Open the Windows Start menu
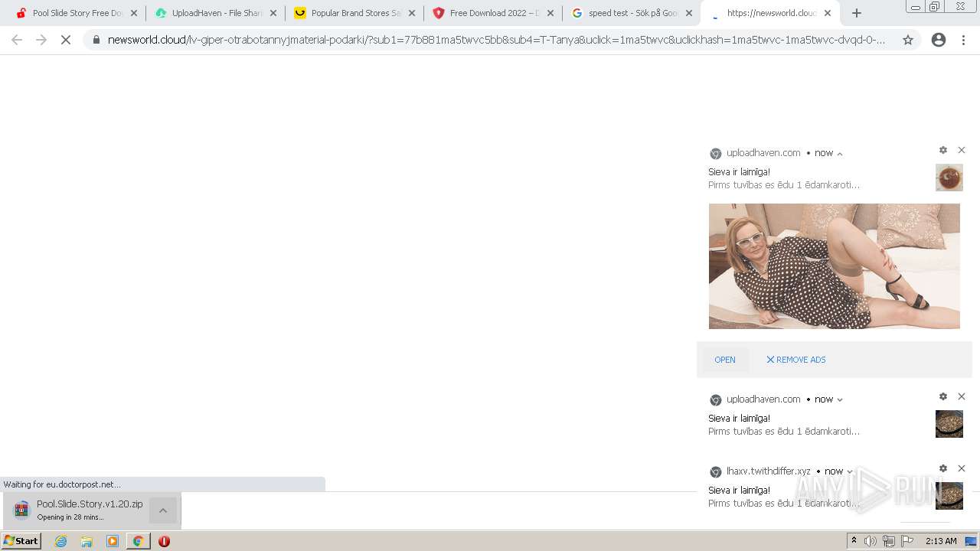 (21, 541)
